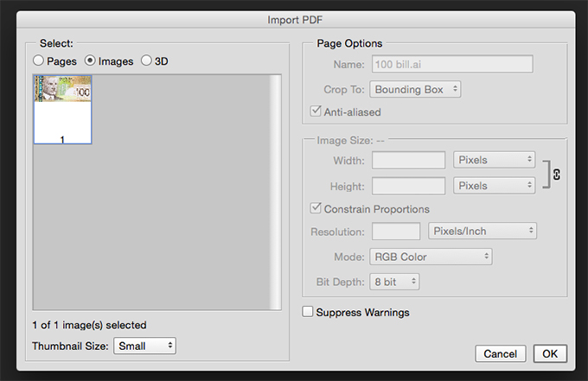
Task: Select the 3D radio button
Action: [x=146, y=60]
